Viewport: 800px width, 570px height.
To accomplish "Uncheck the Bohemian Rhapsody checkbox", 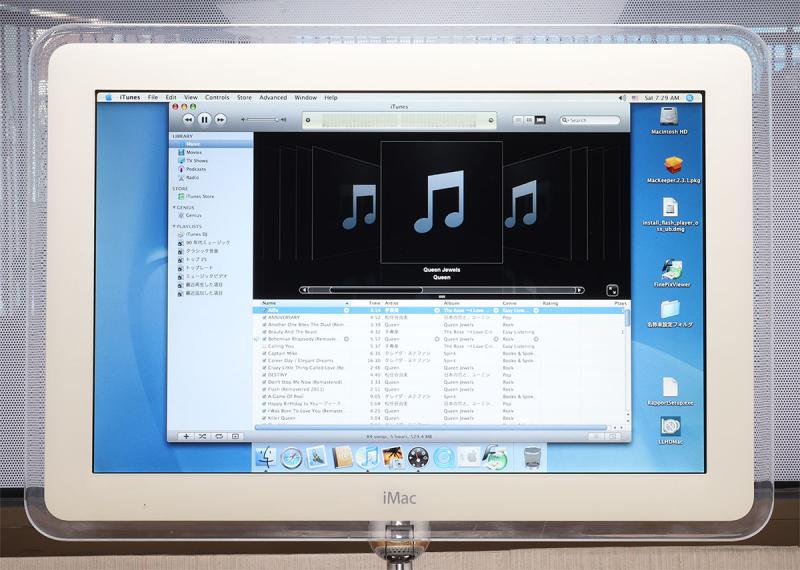I will tap(264, 339).
